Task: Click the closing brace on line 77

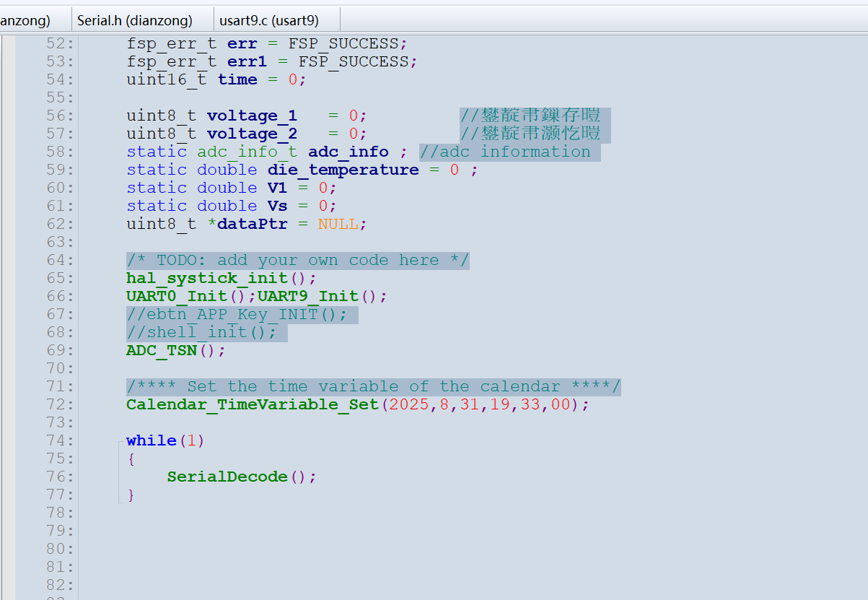Action: point(131,495)
